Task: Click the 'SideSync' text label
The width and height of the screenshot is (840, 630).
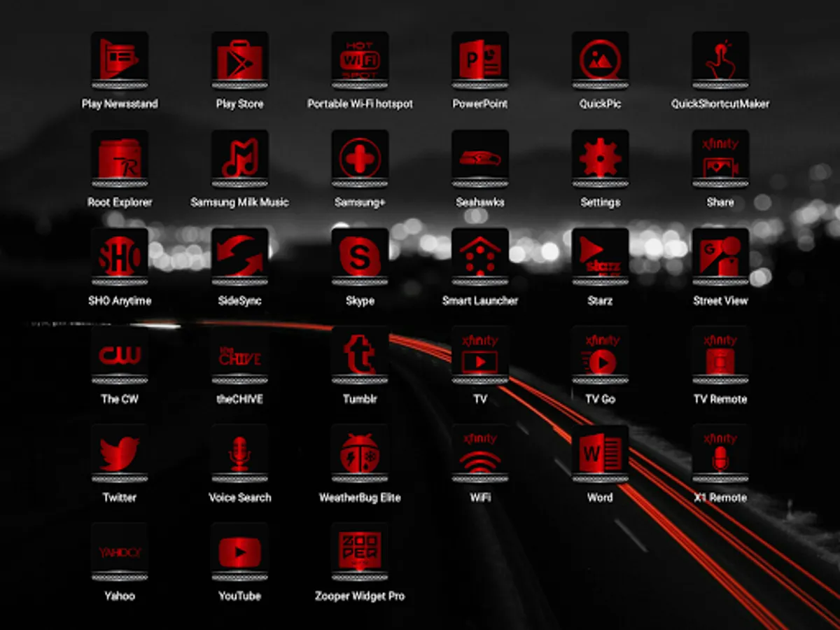Action: (x=239, y=301)
